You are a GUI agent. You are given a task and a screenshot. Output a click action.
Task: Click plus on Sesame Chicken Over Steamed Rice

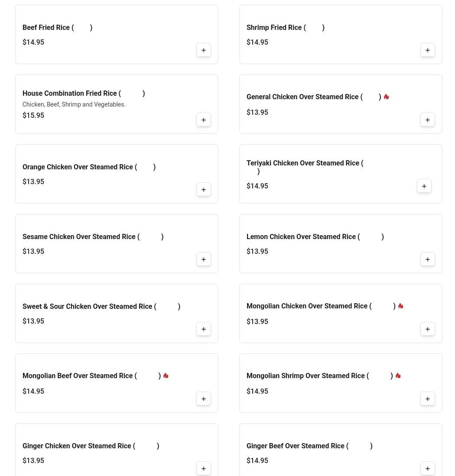pos(204,259)
